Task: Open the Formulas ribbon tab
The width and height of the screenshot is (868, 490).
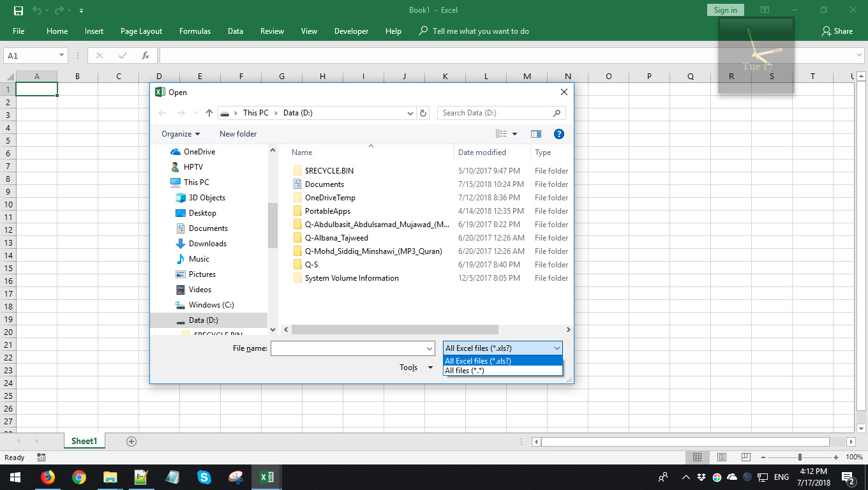Action: point(195,31)
